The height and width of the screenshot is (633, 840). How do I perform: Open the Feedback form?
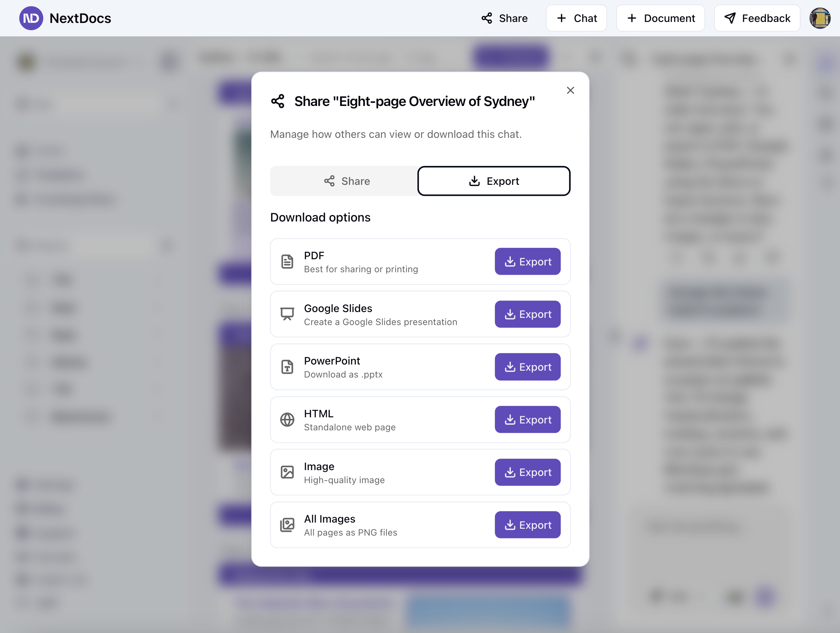point(757,18)
